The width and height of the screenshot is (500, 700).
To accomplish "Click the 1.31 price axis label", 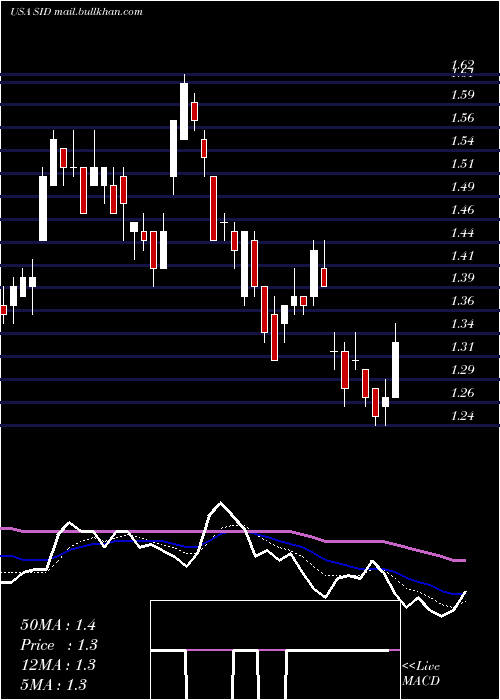I will [462, 347].
